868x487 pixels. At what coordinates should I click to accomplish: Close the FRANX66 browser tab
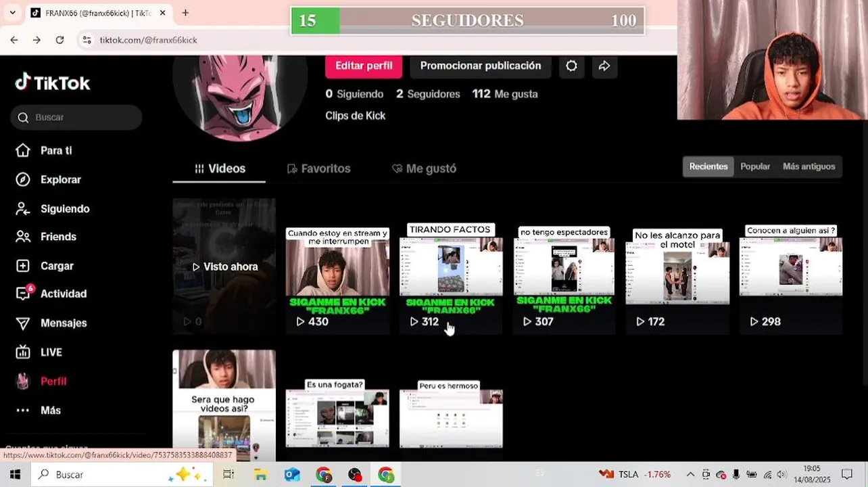tap(162, 13)
